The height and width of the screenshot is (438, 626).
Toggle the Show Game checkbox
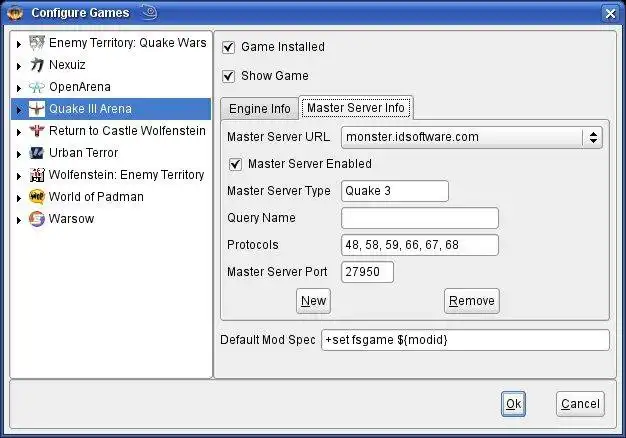228,76
